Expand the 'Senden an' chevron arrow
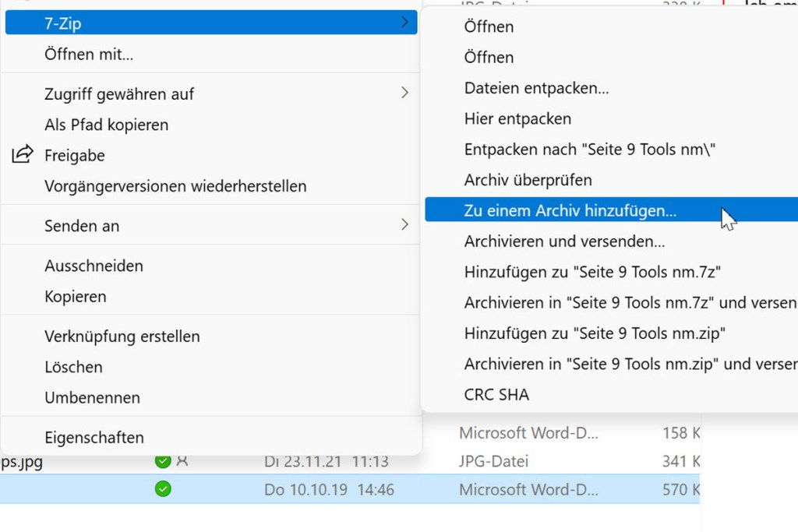This screenshot has width=798, height=532. 404,224
